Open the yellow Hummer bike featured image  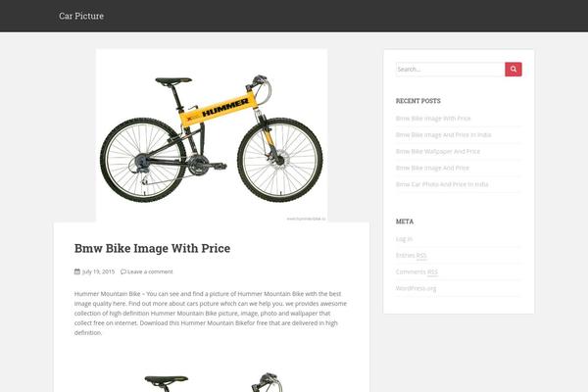(212, 135)
